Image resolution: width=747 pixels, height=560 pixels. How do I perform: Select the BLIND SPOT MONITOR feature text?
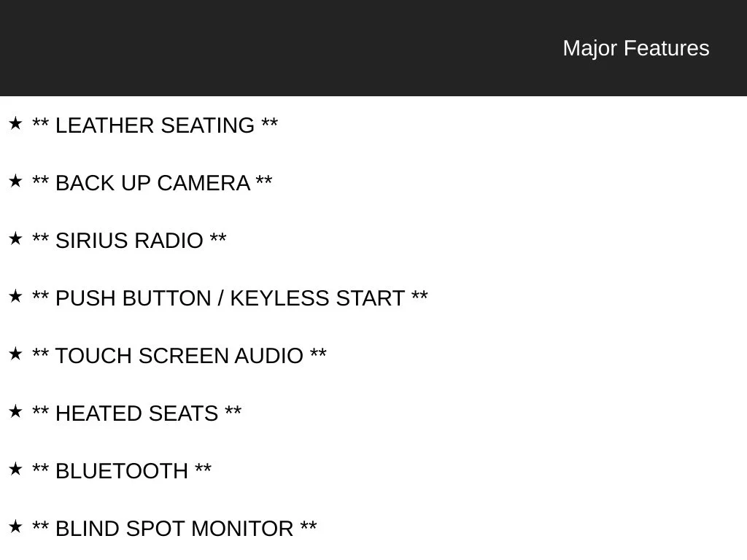174,529
